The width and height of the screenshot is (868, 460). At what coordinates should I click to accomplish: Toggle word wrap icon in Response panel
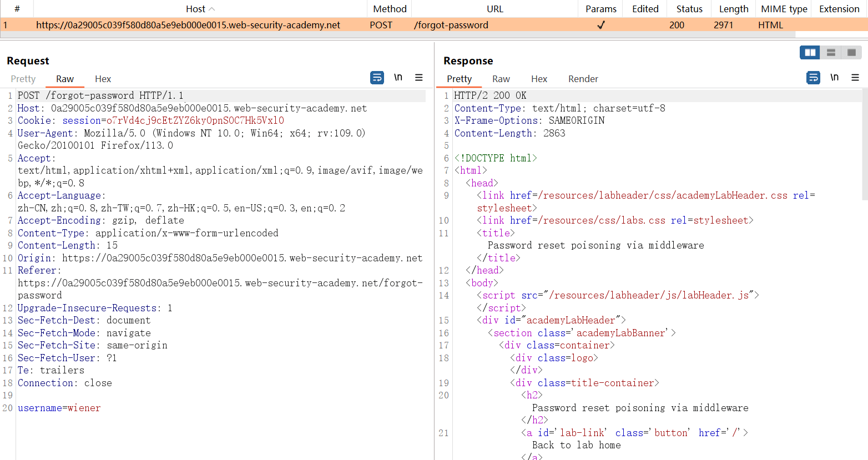(x=813, y=78)
